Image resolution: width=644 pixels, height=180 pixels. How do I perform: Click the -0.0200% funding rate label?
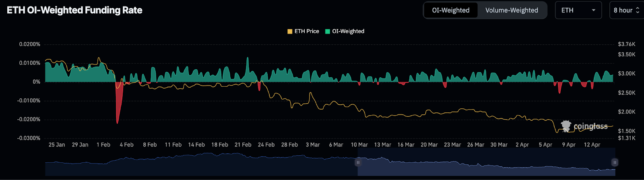29,120
